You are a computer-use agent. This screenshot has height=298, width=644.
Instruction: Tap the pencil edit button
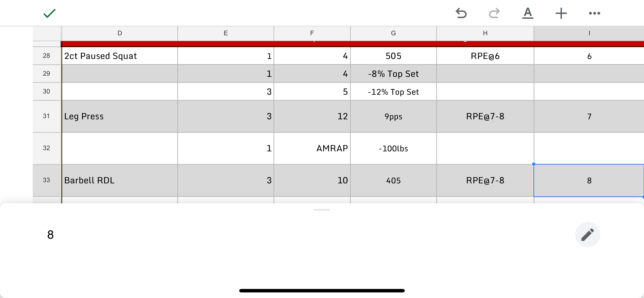click(x=587, y=235)
